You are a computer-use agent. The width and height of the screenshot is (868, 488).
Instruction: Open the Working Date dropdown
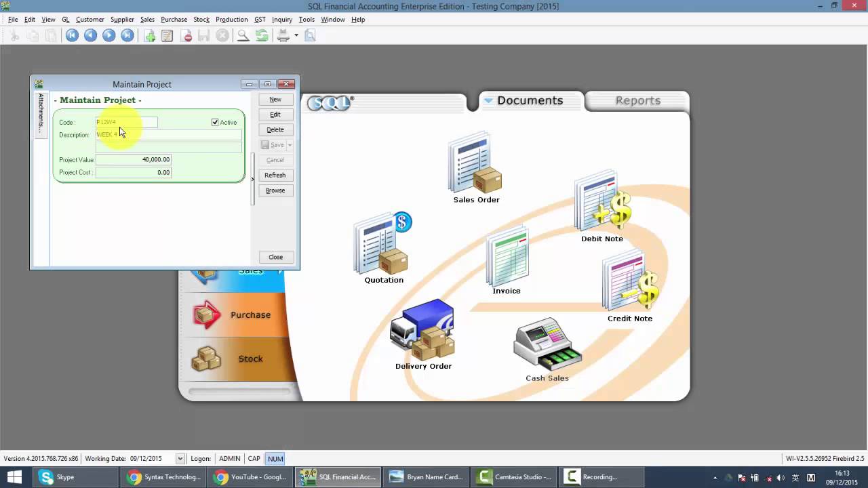pyautogui.click(x=180, y=459)
